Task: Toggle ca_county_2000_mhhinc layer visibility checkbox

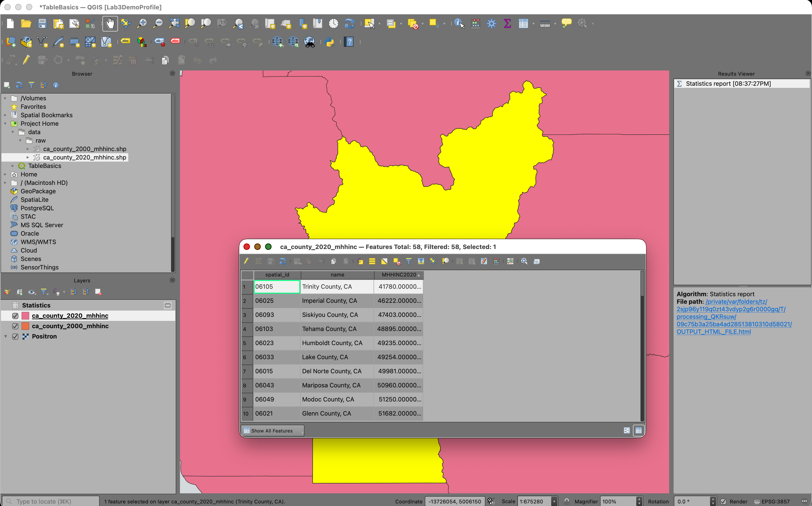Action: click(x=15, y=326)
